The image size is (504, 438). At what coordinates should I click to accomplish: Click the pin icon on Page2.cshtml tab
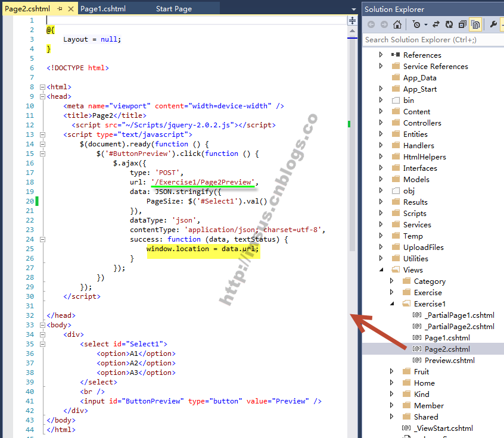tap(60, 9)
